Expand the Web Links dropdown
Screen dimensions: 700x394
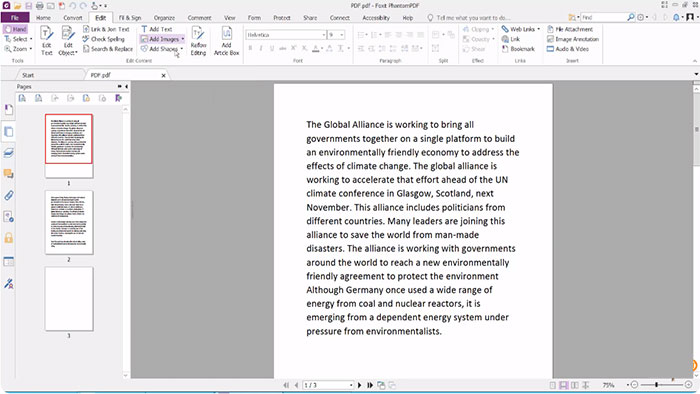tap(538, 29)
